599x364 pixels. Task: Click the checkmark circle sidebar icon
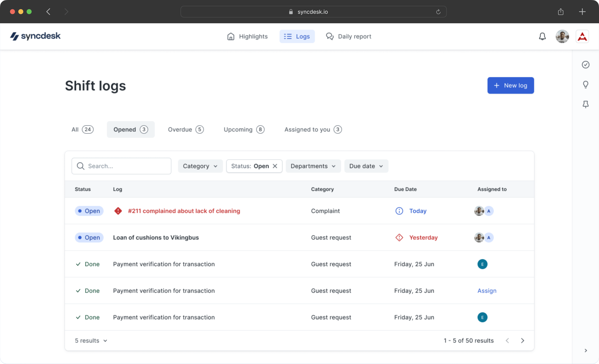click(x=585, y=65)
